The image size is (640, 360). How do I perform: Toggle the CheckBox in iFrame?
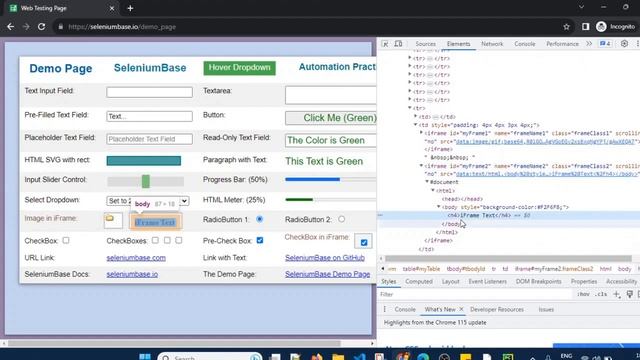(x=364, y=242)
